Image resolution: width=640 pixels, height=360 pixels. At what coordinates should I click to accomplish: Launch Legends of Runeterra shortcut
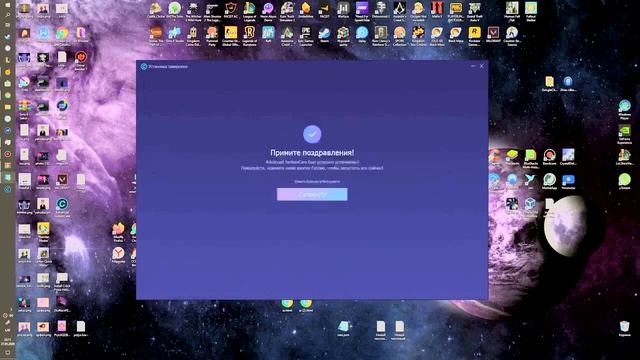click(249, 36)
